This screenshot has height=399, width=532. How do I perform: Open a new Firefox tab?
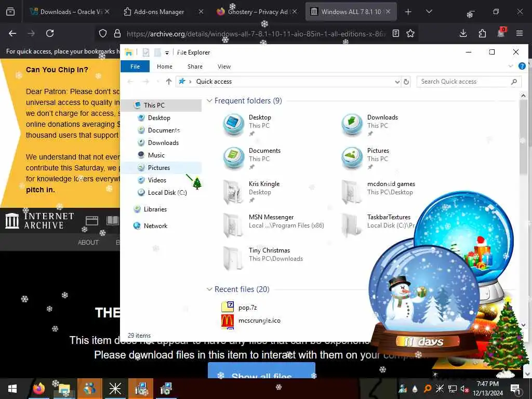point(408,12)
